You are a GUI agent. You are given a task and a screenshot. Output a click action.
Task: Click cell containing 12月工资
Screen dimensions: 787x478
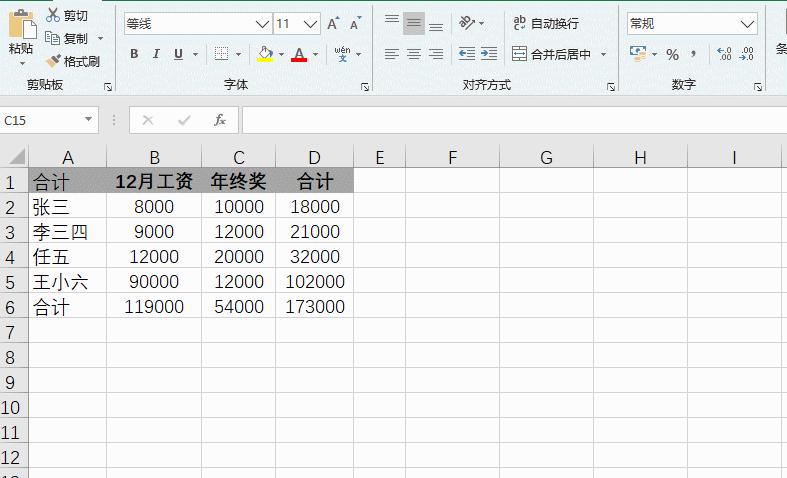154,181
